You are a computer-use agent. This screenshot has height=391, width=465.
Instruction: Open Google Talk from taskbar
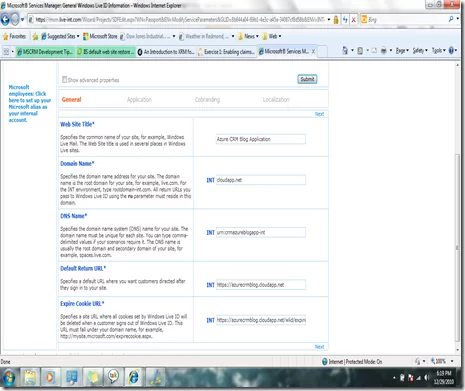point(113,377)
